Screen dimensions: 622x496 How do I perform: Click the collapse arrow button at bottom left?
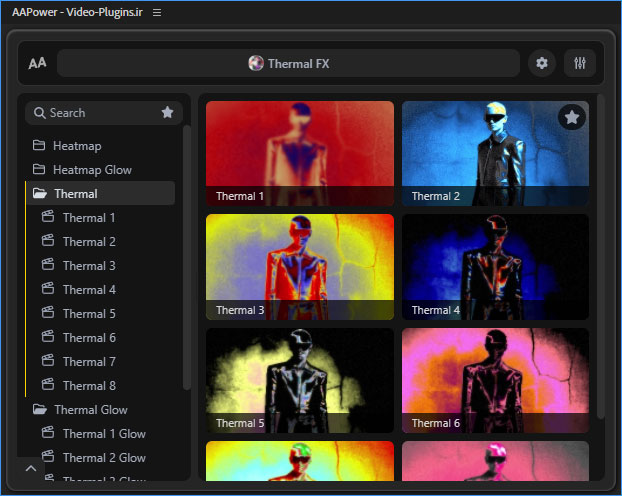(30, 468)
